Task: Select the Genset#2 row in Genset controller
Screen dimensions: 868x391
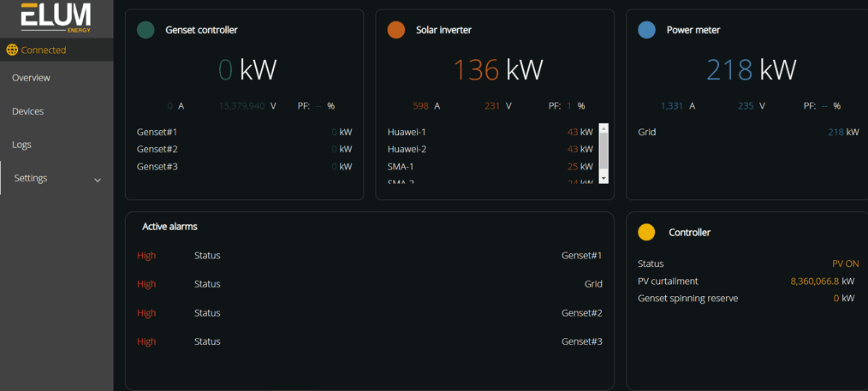Action: (244, 150)
